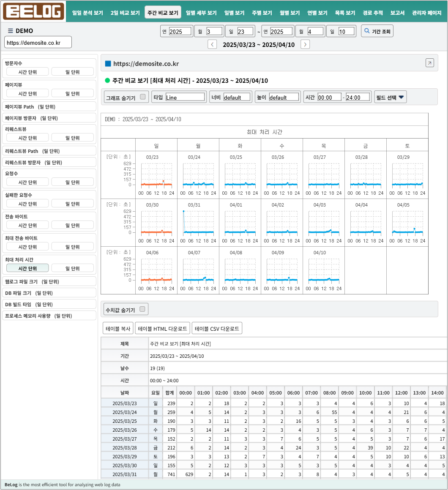Open 웹로그 파일 크기 (일 단위)
This screenshot has height=490, width=448.
[49, 281]
